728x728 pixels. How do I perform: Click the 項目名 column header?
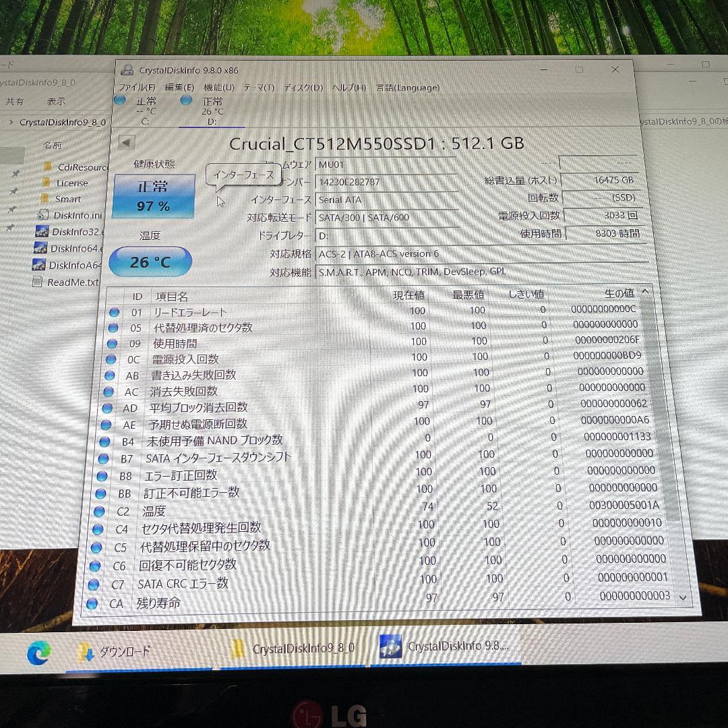tap(172, 297)
